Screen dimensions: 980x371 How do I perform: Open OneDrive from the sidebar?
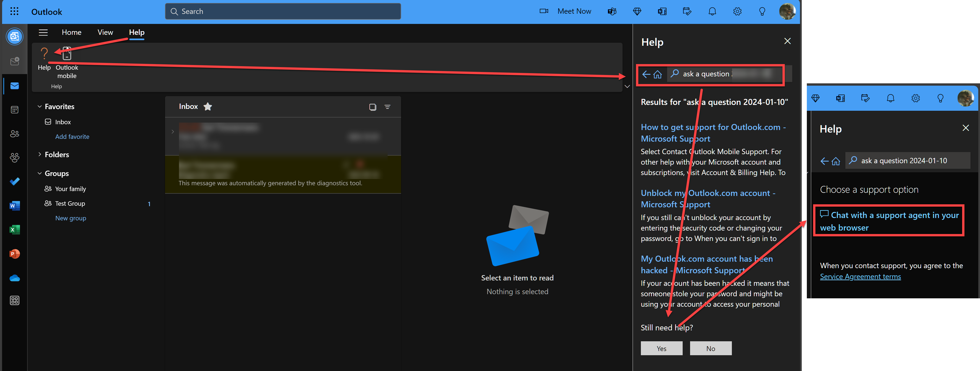point(14,278)
